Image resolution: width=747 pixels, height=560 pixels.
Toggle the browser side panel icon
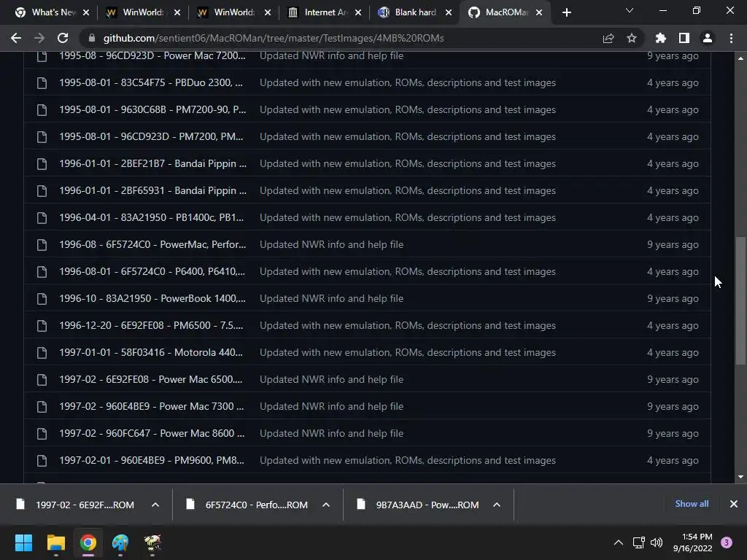pos(684,38)
